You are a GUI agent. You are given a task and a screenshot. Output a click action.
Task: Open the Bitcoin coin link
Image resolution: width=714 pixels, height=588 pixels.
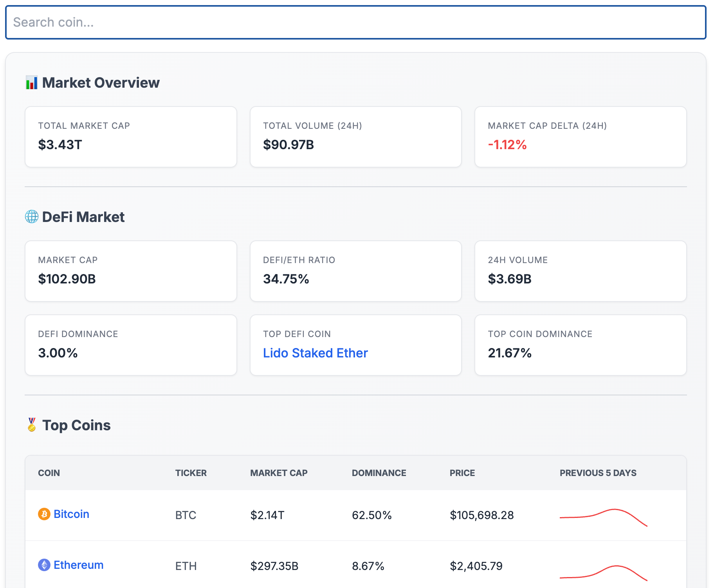coord(71,514)
